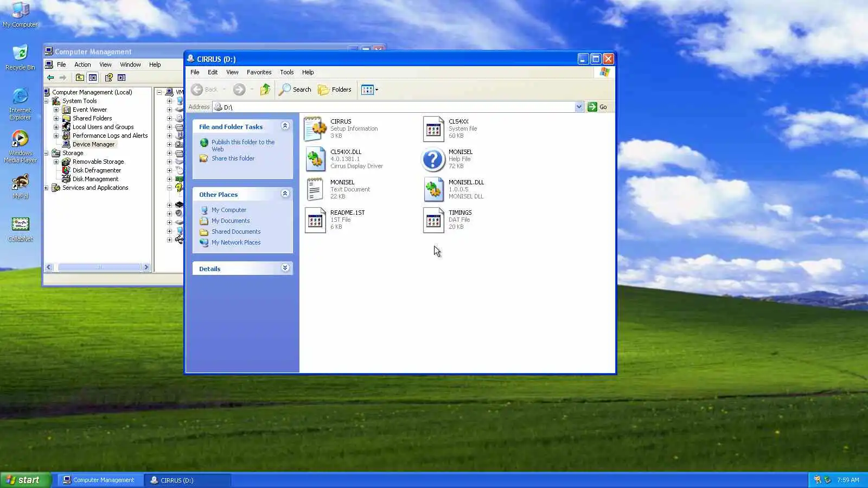Select Local Users and Groups tree item

click(103, 127)
